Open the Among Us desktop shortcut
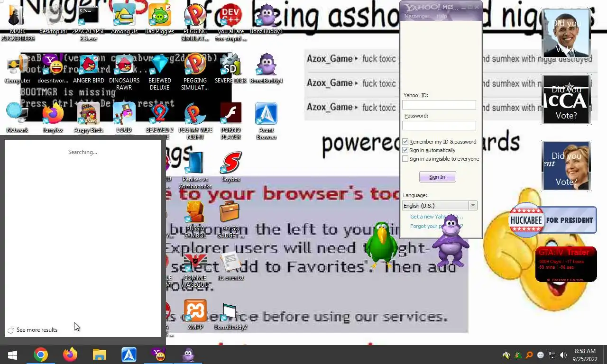607x364 pixels. click(x=124, y=19)
